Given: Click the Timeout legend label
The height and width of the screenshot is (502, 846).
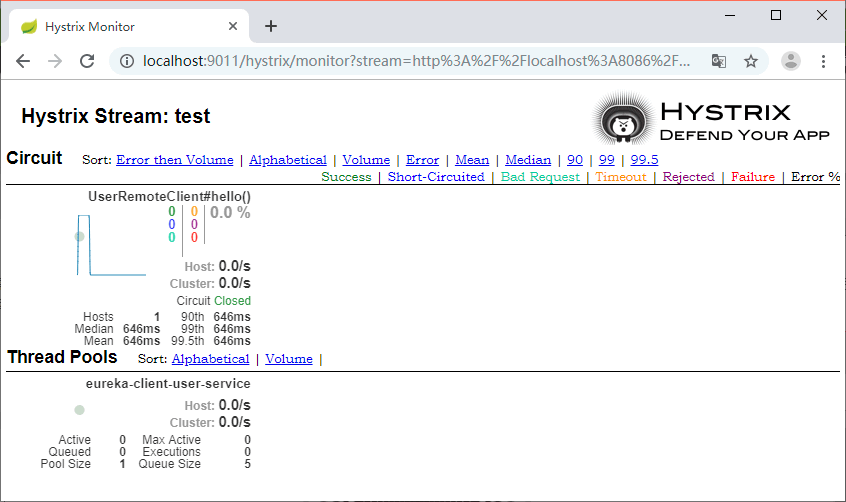Looking at the screenshot, I should (620, 177).
